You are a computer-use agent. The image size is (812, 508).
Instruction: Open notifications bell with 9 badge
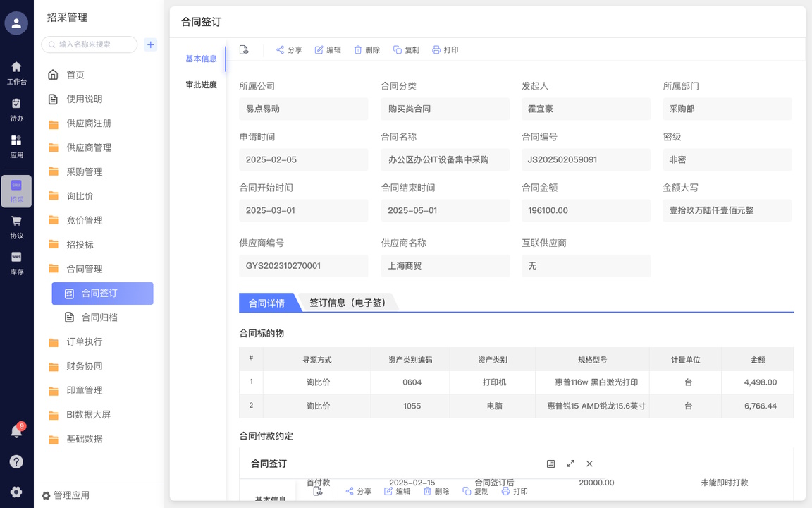coord(16,431)
